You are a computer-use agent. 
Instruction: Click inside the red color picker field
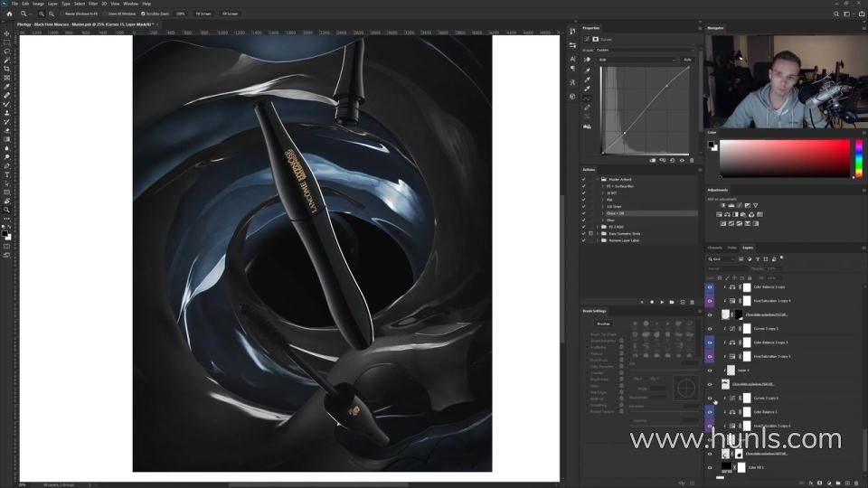[785, 159]
